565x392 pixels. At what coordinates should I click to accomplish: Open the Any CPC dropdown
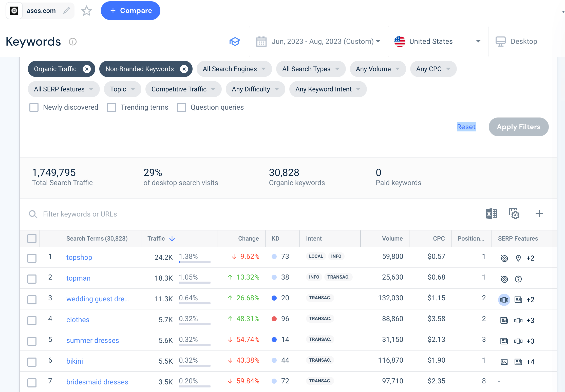click(x=433, y=69)
